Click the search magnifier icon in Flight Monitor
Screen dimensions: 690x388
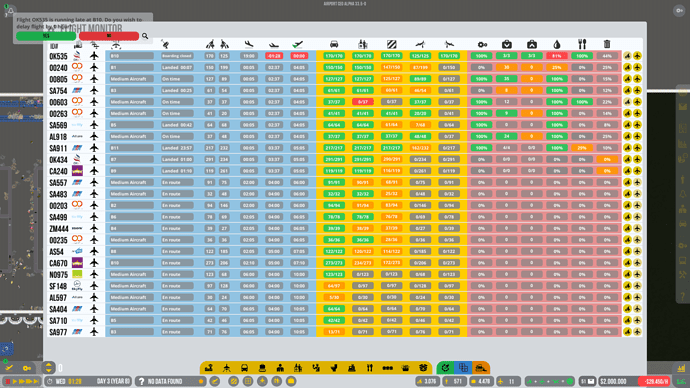click(x=145, y=36)
